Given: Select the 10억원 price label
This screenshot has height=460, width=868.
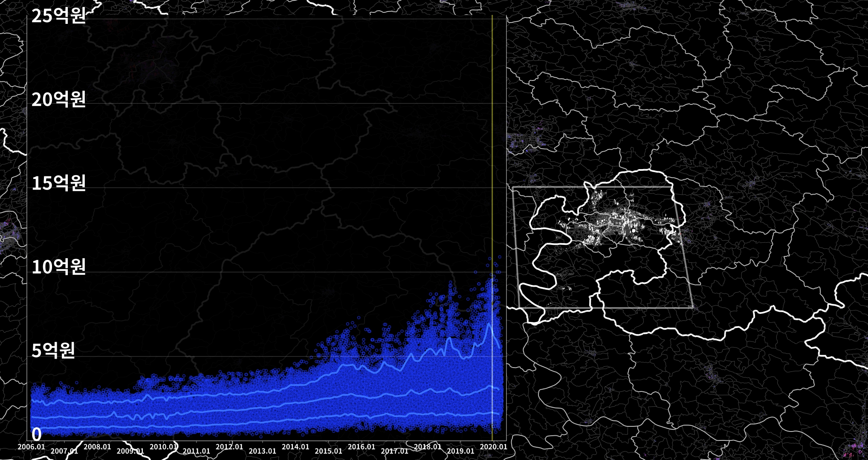Looking at the screenshot, I should point(59,267).
